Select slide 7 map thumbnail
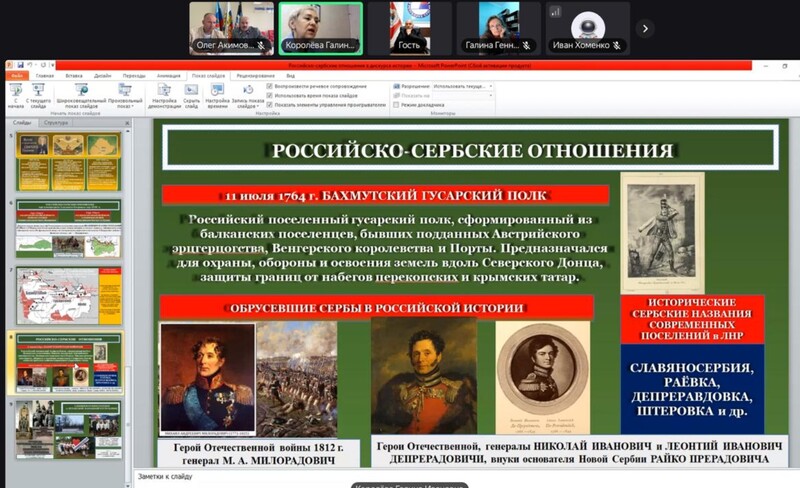The width and height of the screenshot is (800, 488). tap(69, 296)
